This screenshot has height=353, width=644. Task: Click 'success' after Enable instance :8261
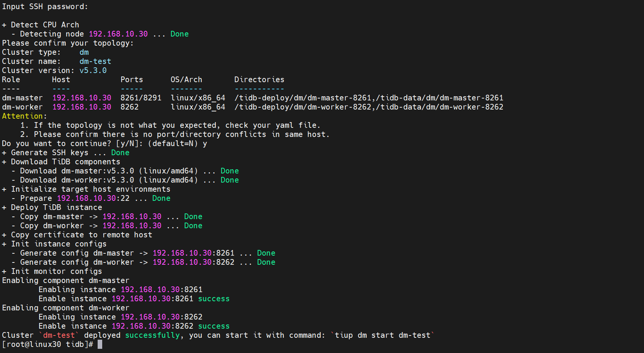(214, 299)
